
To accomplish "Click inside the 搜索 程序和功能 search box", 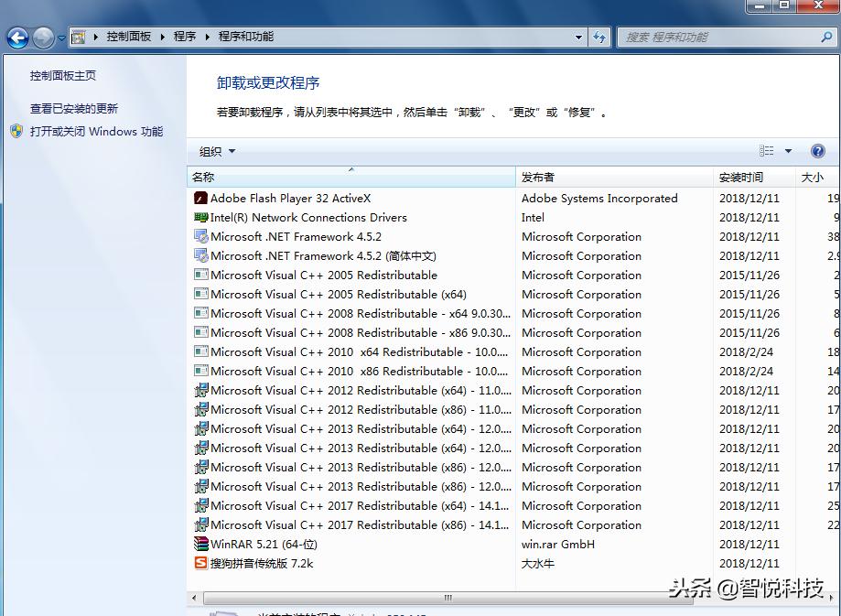I will [723, 37].
